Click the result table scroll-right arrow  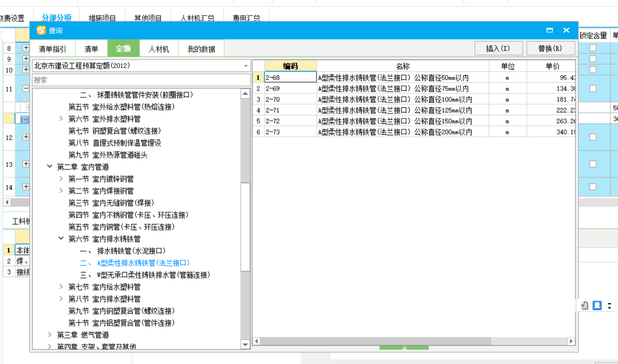[571, 341]
